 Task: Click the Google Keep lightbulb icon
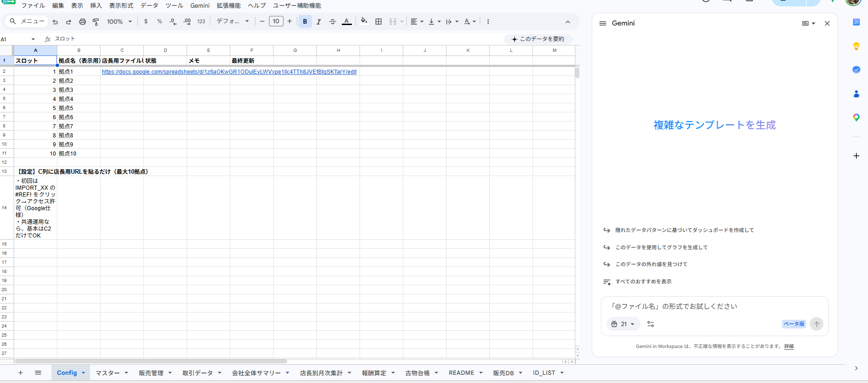856,46
